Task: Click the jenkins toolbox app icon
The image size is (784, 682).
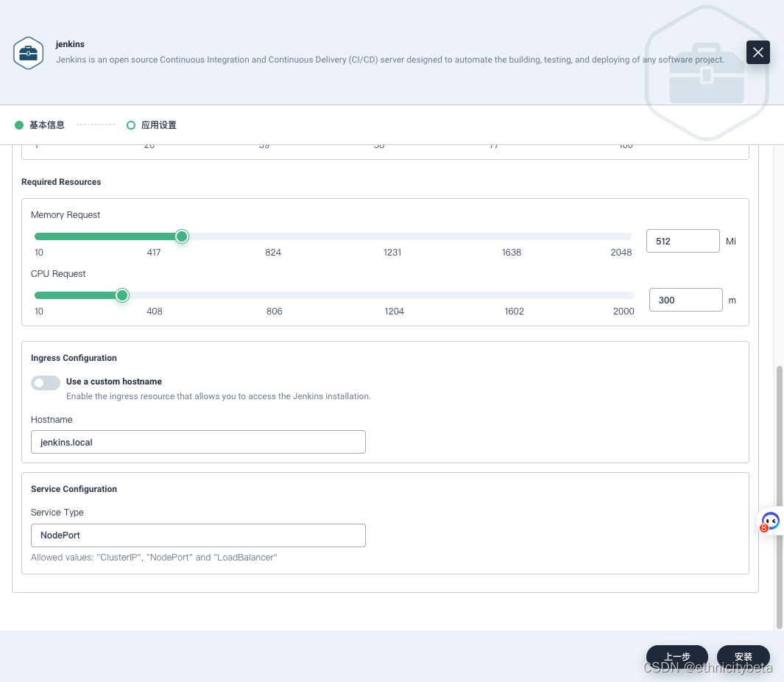Action: pos(29,53)
